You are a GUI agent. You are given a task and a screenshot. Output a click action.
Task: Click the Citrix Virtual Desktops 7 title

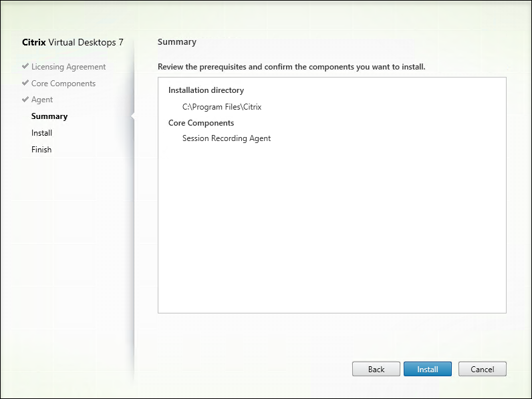pos(73,42)
